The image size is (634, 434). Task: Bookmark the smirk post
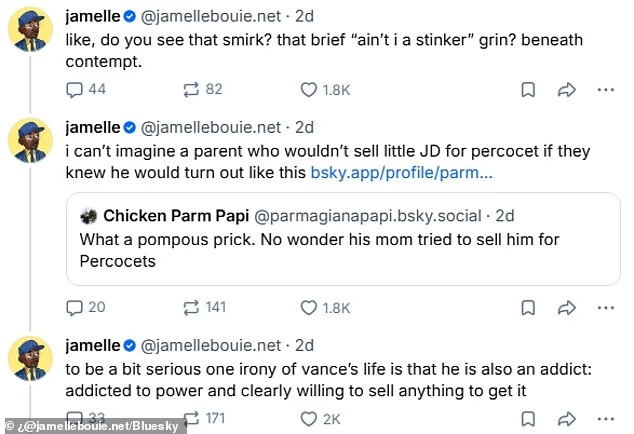click(527, 89)
